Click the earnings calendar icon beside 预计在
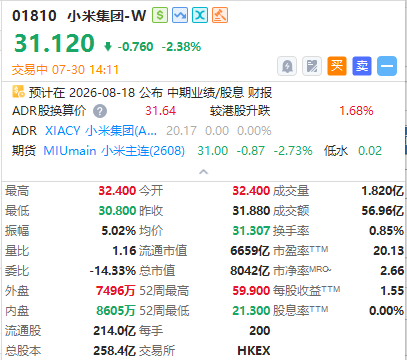Screen dimensions: 407x360 (x=18, y=92)
